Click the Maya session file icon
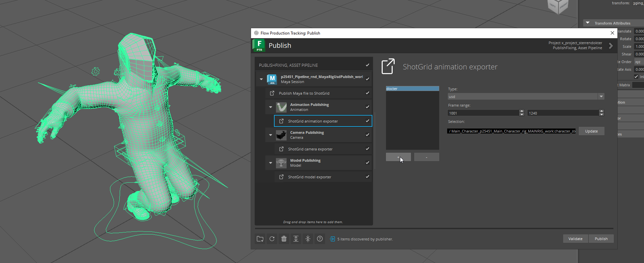644x263 pixels. (272, 79)
